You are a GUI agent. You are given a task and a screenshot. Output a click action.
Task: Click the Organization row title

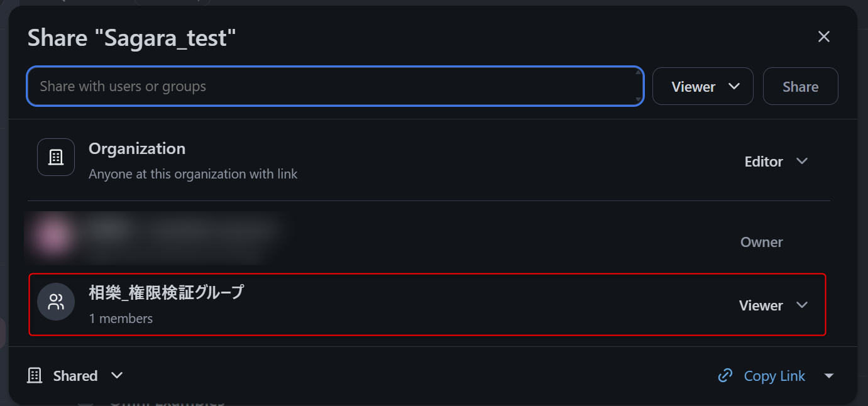click(x=137, y=149)
